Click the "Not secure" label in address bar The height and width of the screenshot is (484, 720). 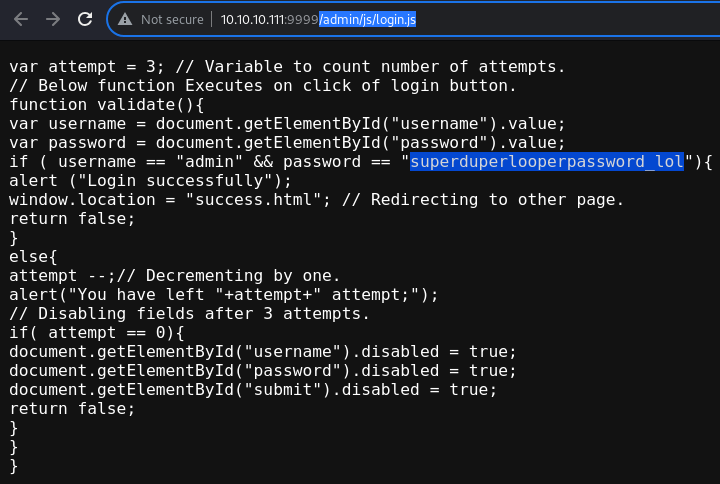(x=172, y=20)
